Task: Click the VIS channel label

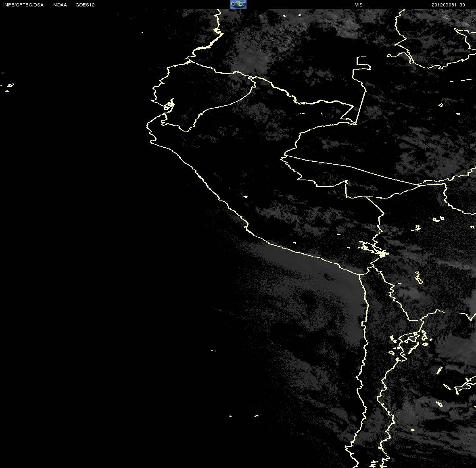Action: pyautogui.click(x=359, y=5)
